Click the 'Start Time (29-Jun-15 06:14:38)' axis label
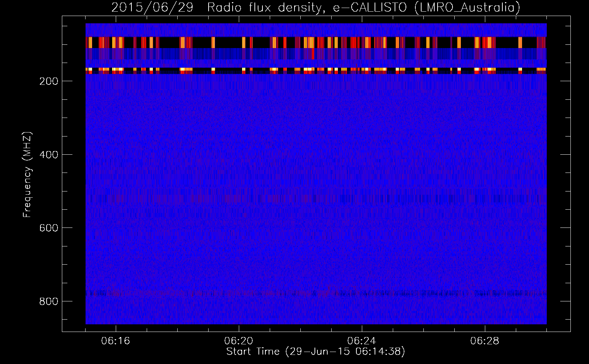The image size is (589, 364). tap(316, 352)
